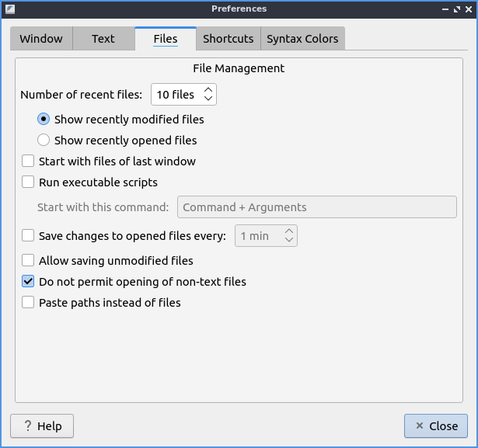478x448 pixels.
Task: Minimize the Preferences window
Action: 445,9
